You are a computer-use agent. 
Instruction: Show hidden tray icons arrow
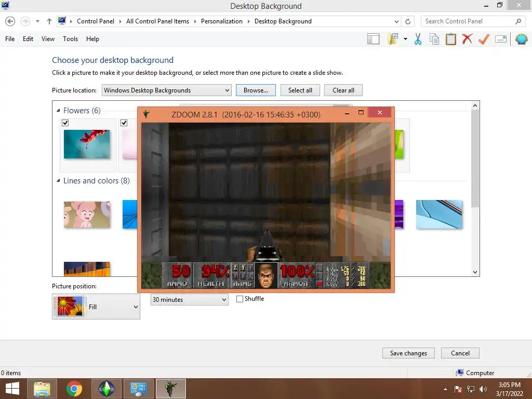tap(445, 389)
